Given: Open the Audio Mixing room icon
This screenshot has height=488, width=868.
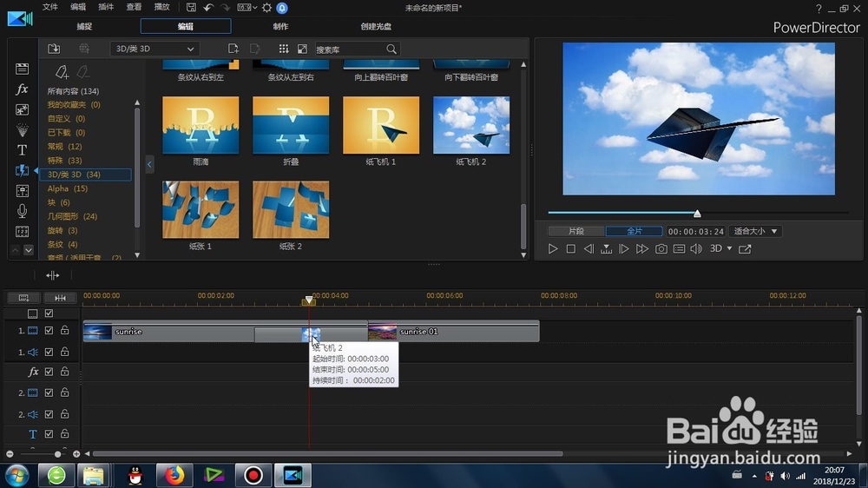Looking at the screenshot, I should (x=23, y=191).
